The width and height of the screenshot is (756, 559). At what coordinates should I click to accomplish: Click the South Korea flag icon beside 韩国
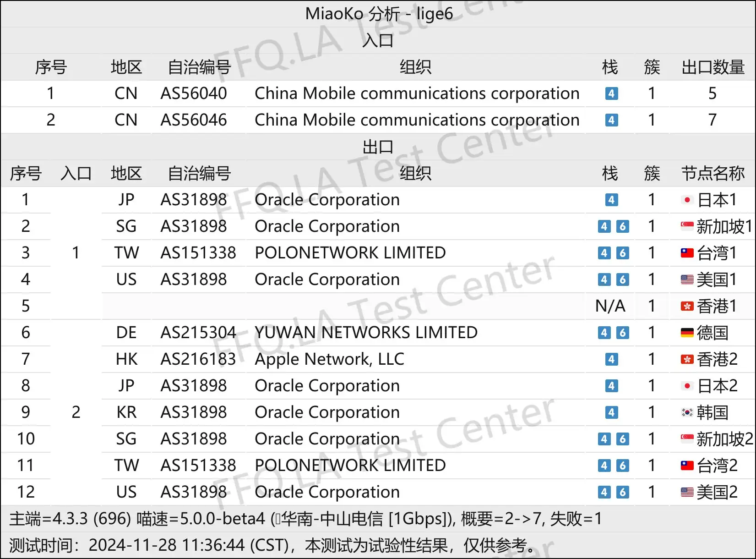(687, 412)
